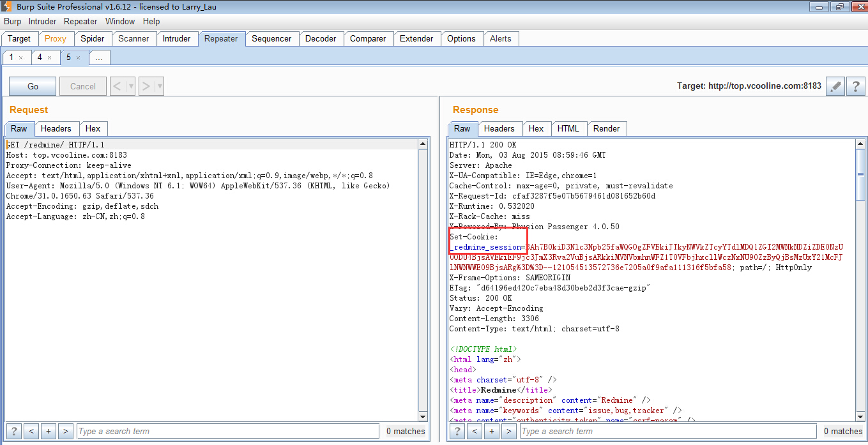
Task: Click next match button in Response search
Action: (508, 431)
